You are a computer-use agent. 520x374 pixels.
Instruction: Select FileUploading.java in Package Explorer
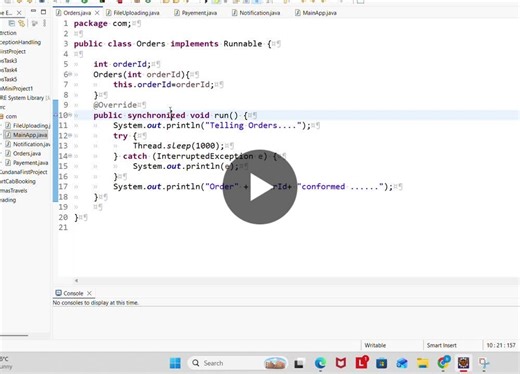tap(28, 125)
